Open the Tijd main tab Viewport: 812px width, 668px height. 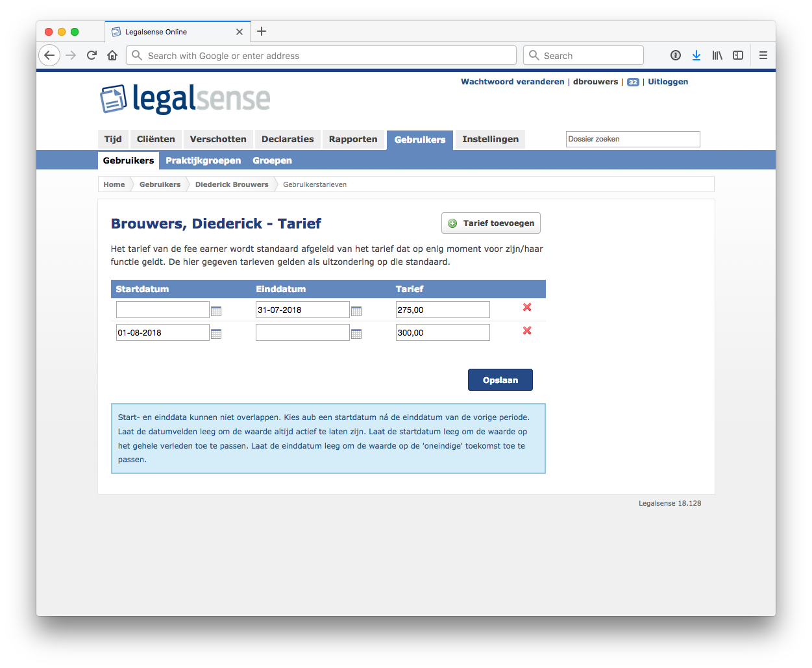pos(113,139)
